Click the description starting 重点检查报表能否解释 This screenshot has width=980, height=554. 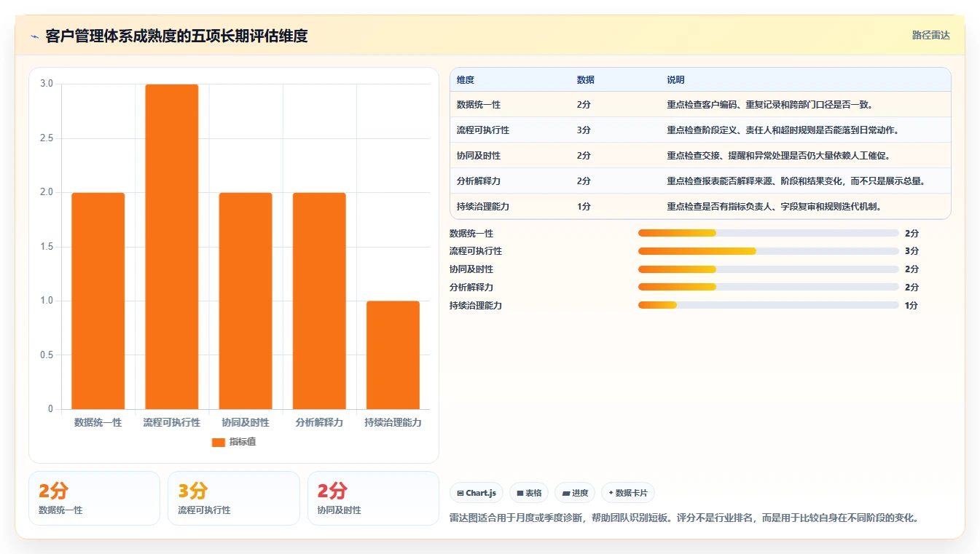796,181
